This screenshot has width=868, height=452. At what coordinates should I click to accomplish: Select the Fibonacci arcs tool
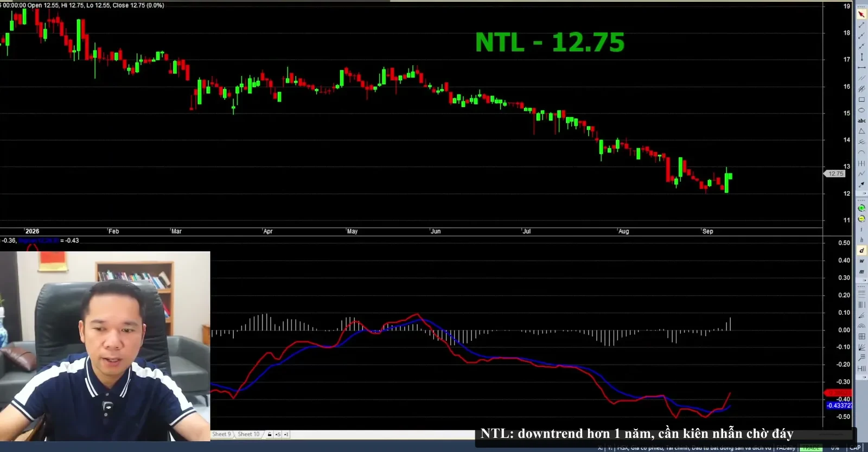pyautogui.click(x=861, y=326)
